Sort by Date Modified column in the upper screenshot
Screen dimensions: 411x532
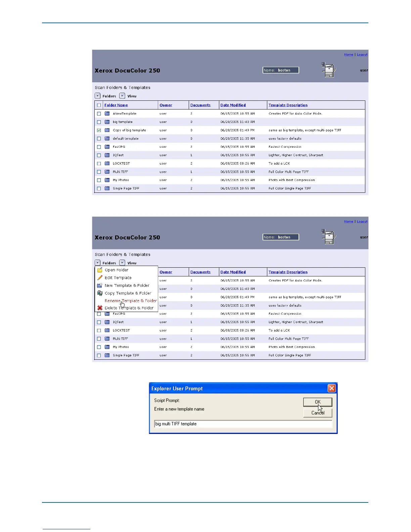[x=233, y=105]
